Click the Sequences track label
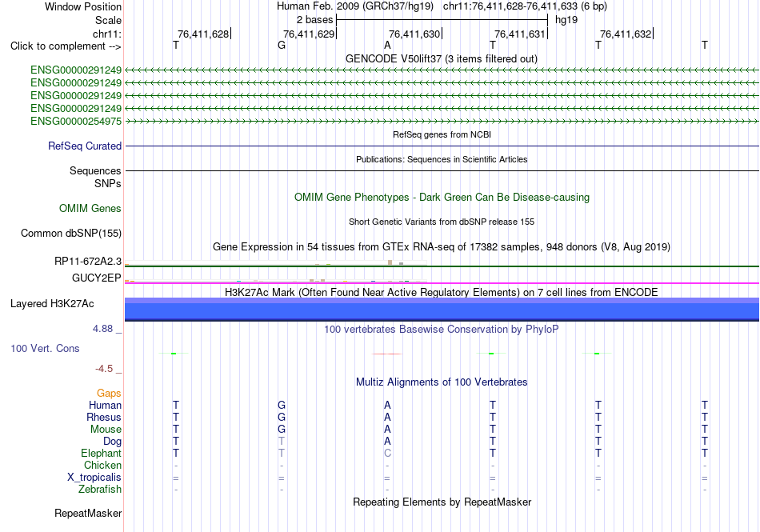The image size is (760, 532). (x=95, y=170)
